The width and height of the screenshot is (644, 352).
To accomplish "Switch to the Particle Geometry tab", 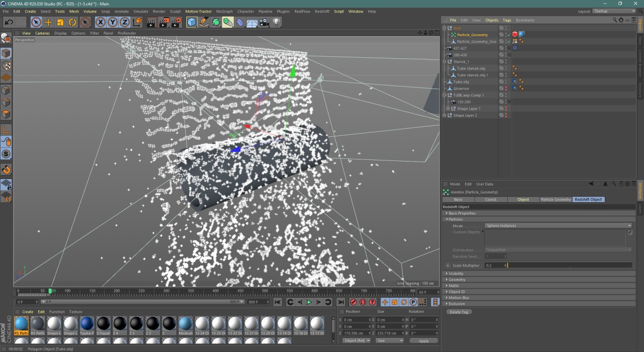I will (x=555, y=200).
